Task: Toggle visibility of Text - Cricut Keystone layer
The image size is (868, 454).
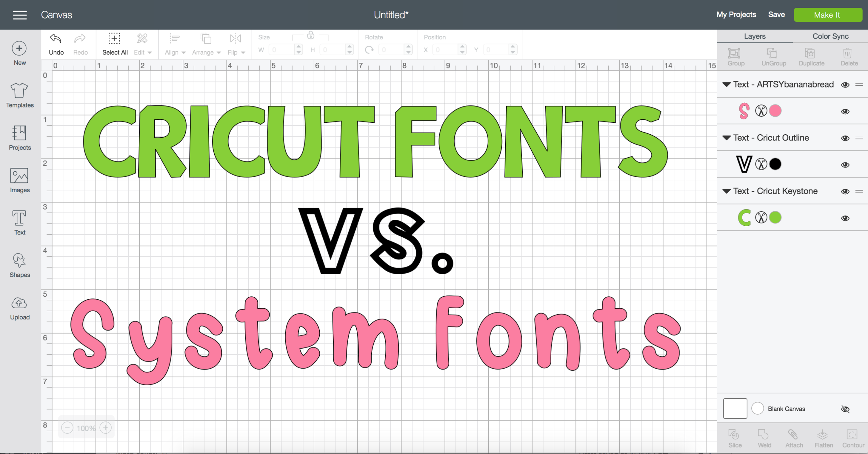Action: 845,191
